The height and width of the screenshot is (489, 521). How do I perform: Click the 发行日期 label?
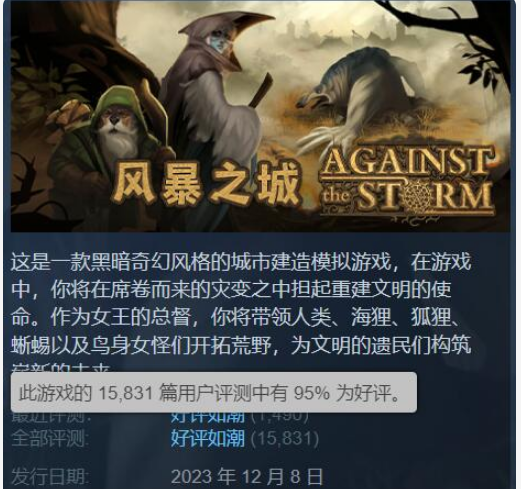50,476
